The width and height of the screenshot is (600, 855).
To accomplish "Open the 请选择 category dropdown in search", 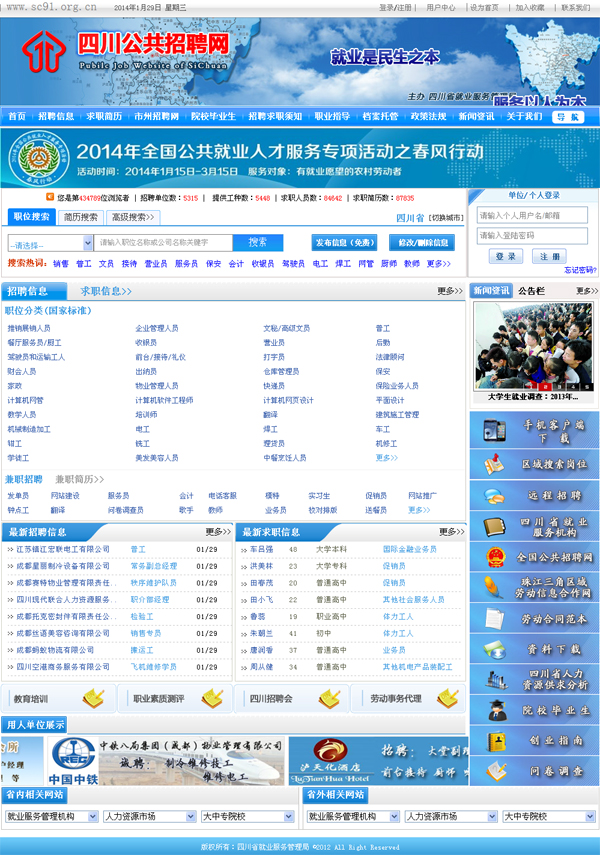I will [x=50, y=243].
